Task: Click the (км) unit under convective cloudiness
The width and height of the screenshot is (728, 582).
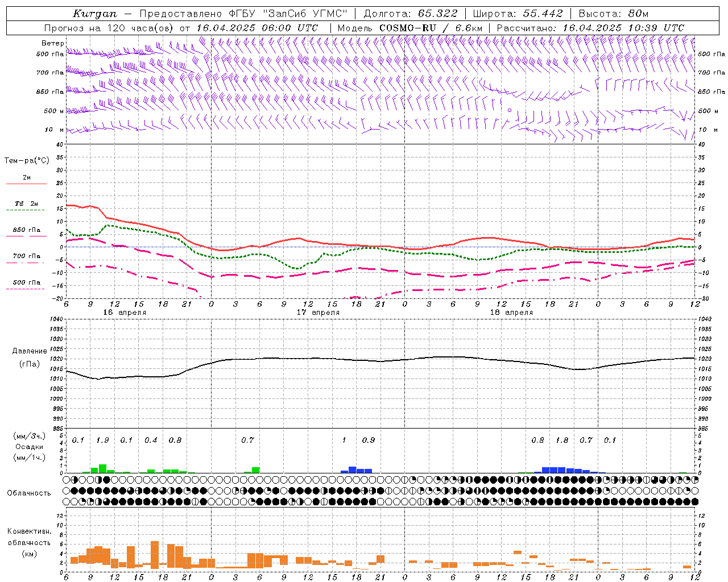Action: [29, 554]
